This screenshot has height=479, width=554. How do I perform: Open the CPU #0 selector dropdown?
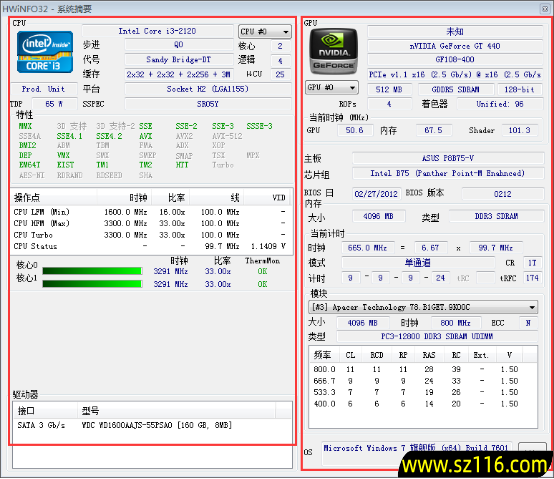(265, 32)
